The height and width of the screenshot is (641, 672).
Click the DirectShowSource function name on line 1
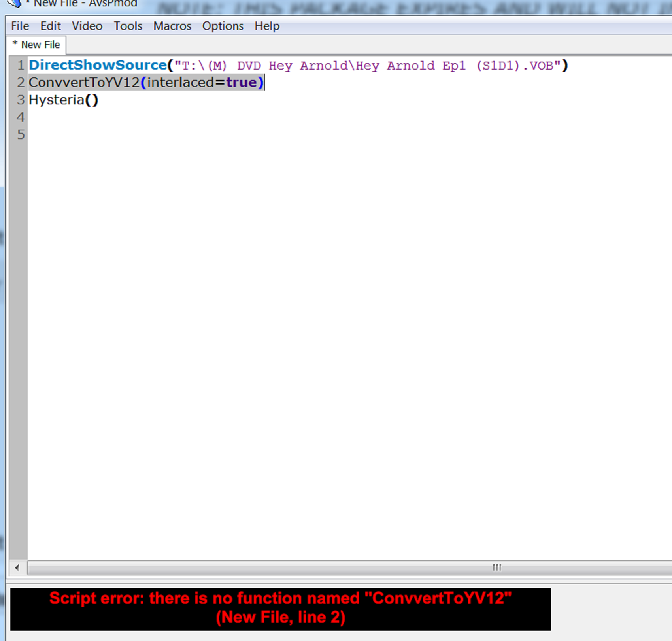(98, 65)
